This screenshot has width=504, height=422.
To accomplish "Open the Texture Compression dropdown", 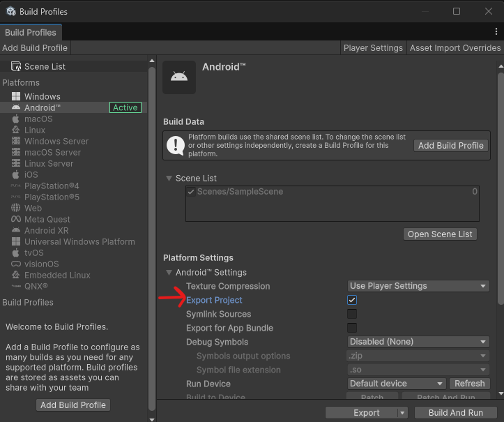I will (418, 285).
